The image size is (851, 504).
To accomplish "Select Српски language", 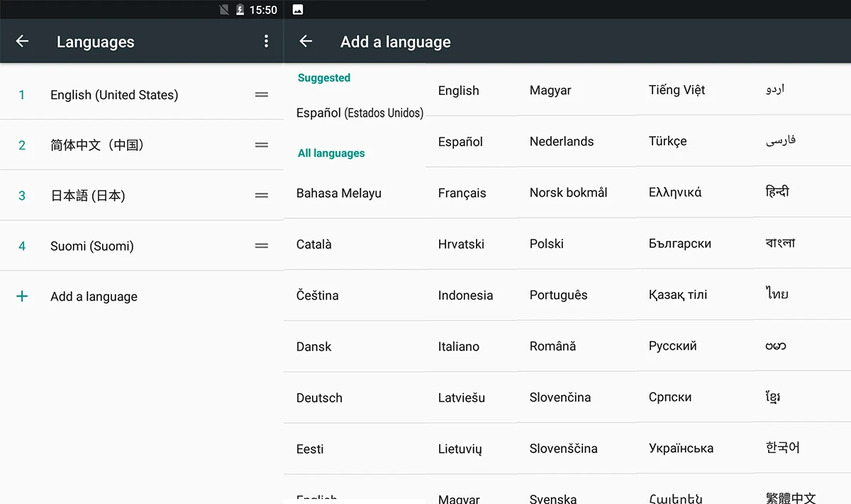I will coord(670,397).
